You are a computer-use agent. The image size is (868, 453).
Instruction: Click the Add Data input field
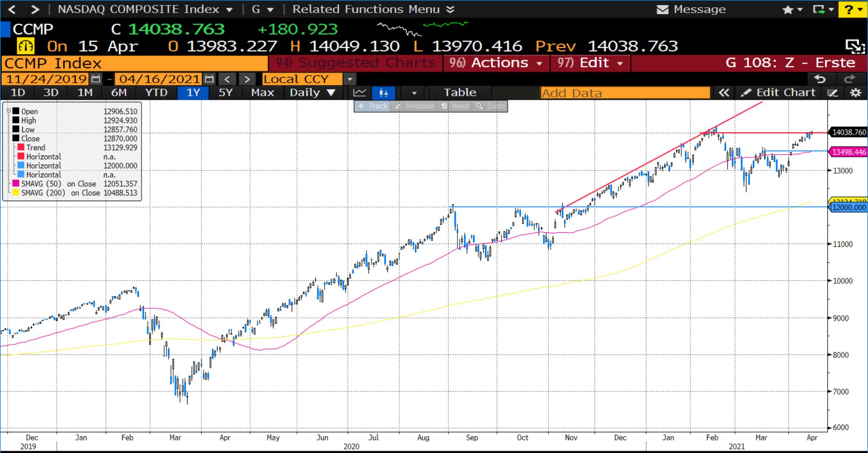[625, 93]
